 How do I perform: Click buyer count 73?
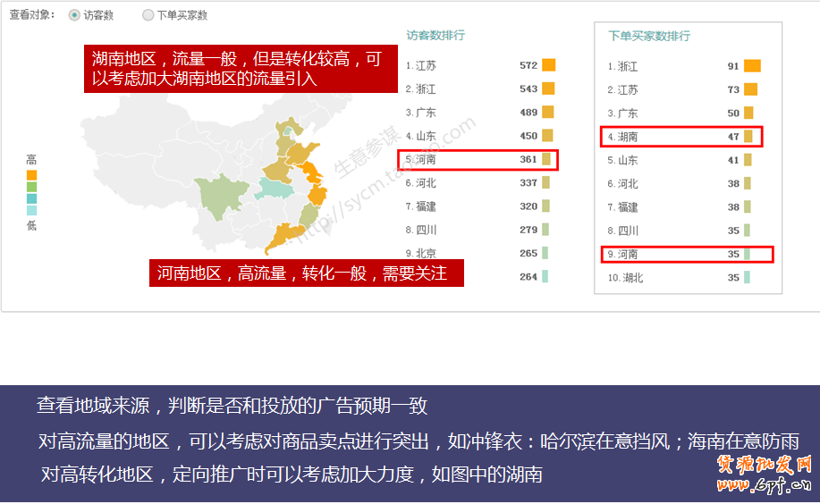tap(733, 90)
